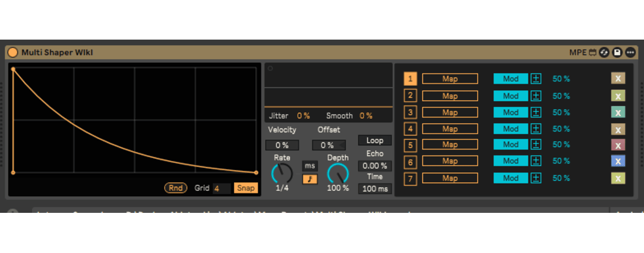Open the device options ellipsis icon
This screenshot has width=644, height=253.
[630, 53]
